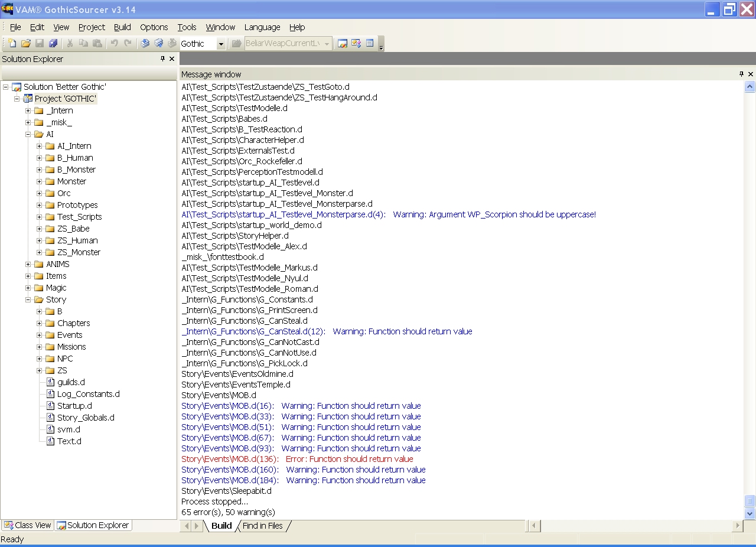
Task: Expand the ZS_Monster folder
Action: [40, 252]
